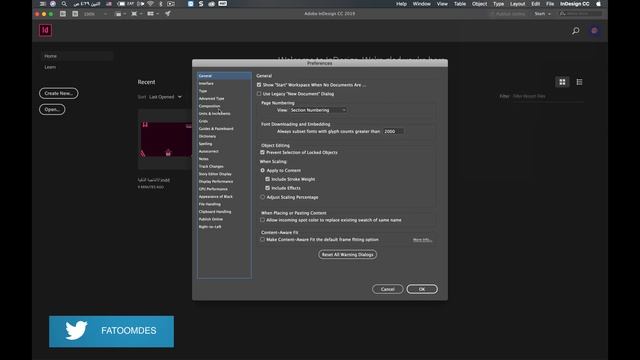
Task: Open the Type menu
Action: [498, 4]
